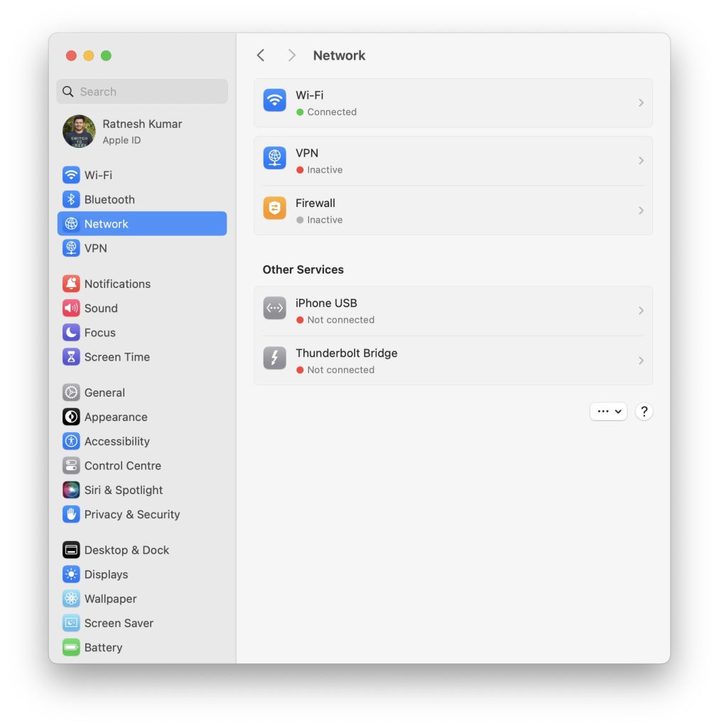Viewport: 719px width, 728px height.
Task: Click iPhone USB 'Not connected' status
Action: pyautogui.click(x=340, y=320)
